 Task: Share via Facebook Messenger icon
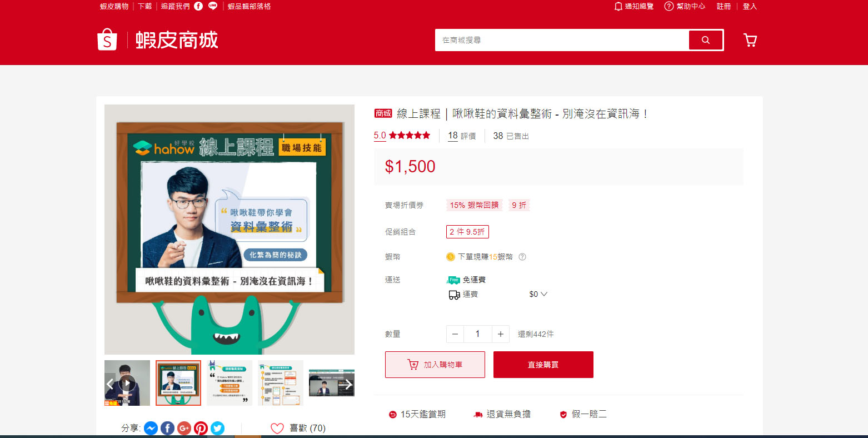coord(151,428)
